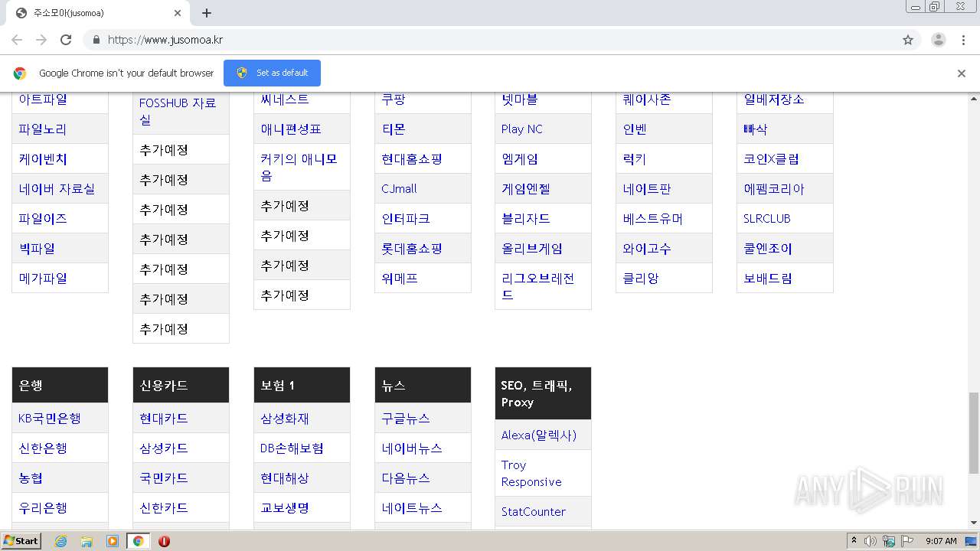
Task: Open the Play NC link
Action: click(522, 129)
